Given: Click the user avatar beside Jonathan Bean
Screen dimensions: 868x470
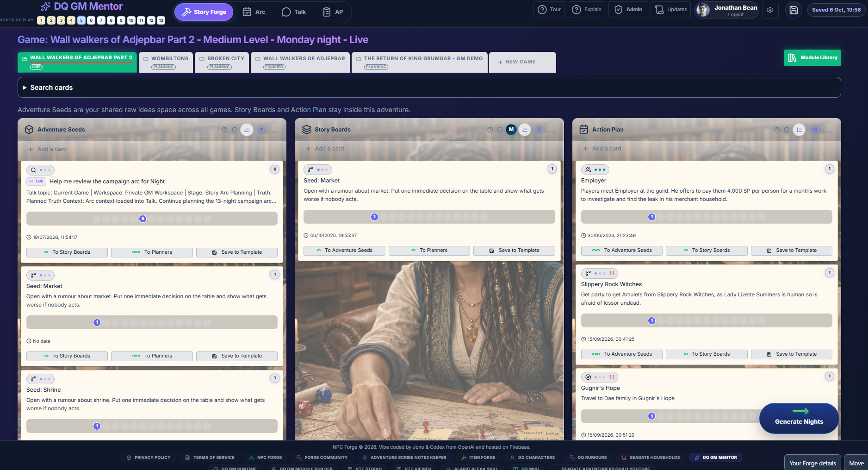Looking at the screenshot, I should pos(703,10).
